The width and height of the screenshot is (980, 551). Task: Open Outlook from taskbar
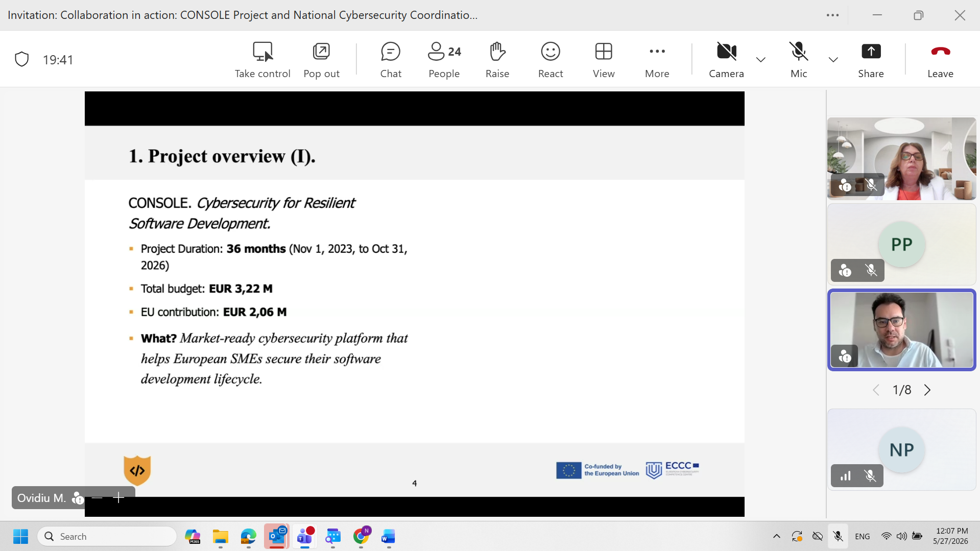(277, 537)
